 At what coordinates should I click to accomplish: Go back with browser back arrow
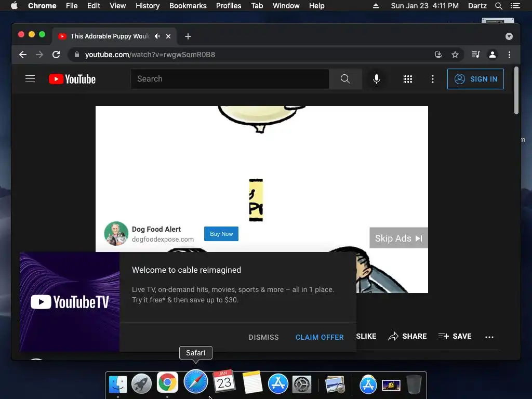coord(23,55)
